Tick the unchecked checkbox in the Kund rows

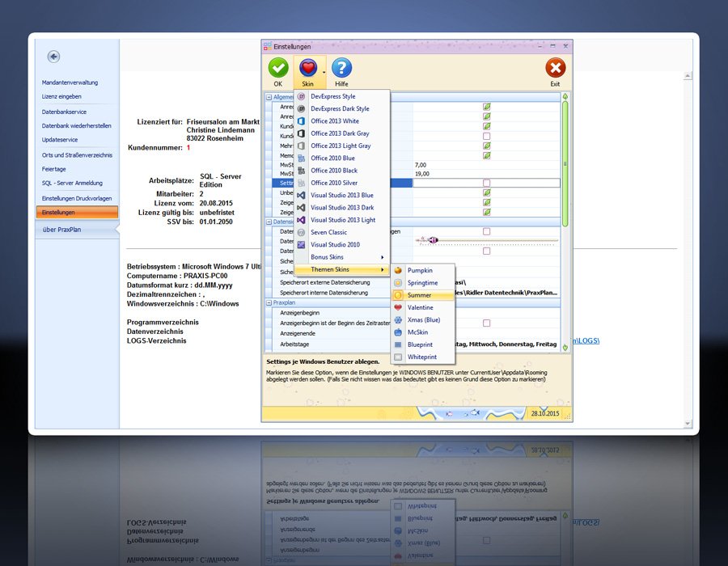tap(487, 136)
